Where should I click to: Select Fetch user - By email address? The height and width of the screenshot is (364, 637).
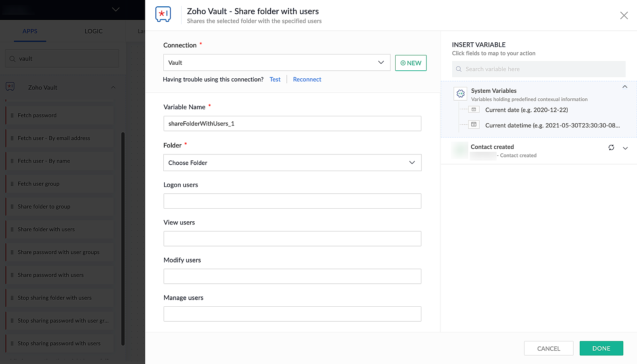[60, 138]
